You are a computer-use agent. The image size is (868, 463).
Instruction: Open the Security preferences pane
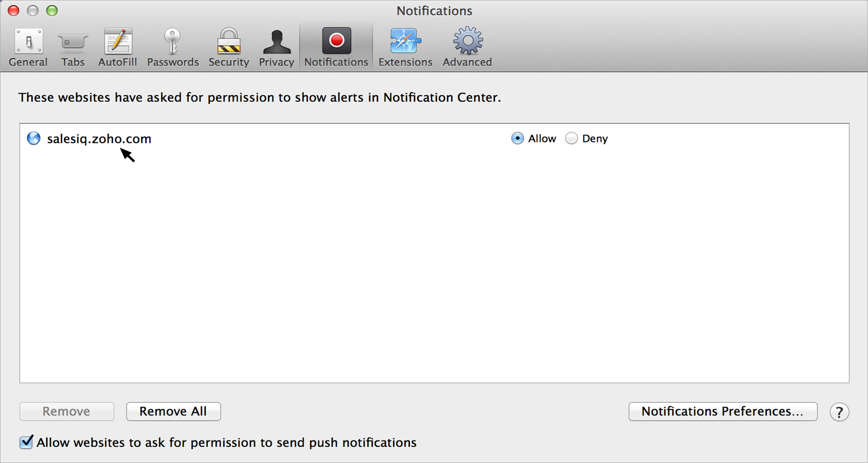pos(229,47)
